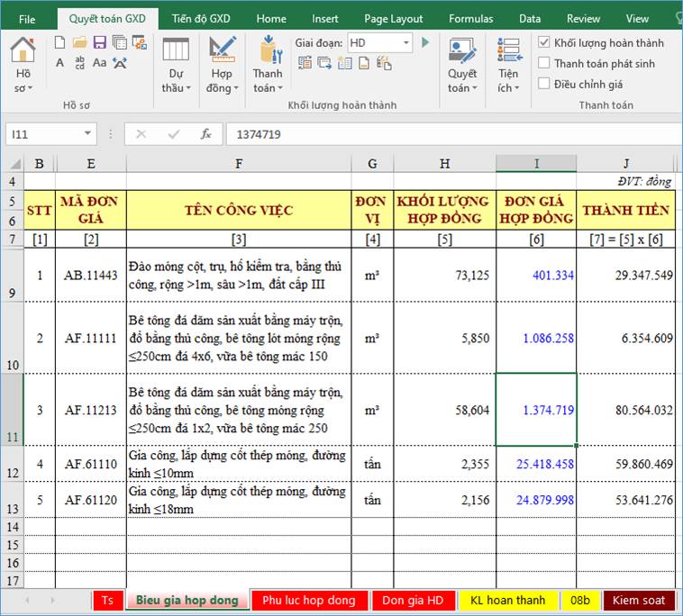683x616 pixels.
Task: Click the fx insert function icon
Action: pyautogui.click(x=205, y=134)
